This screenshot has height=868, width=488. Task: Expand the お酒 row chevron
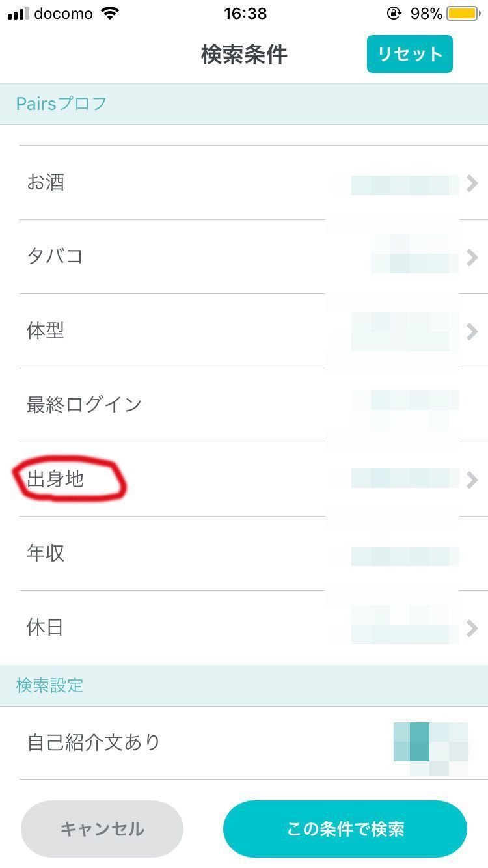(472, 183)
